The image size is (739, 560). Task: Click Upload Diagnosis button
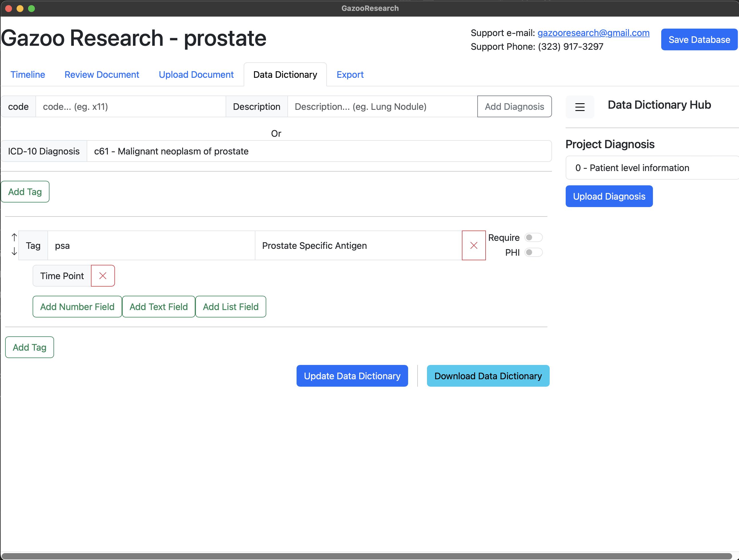[x=609, y=196]
